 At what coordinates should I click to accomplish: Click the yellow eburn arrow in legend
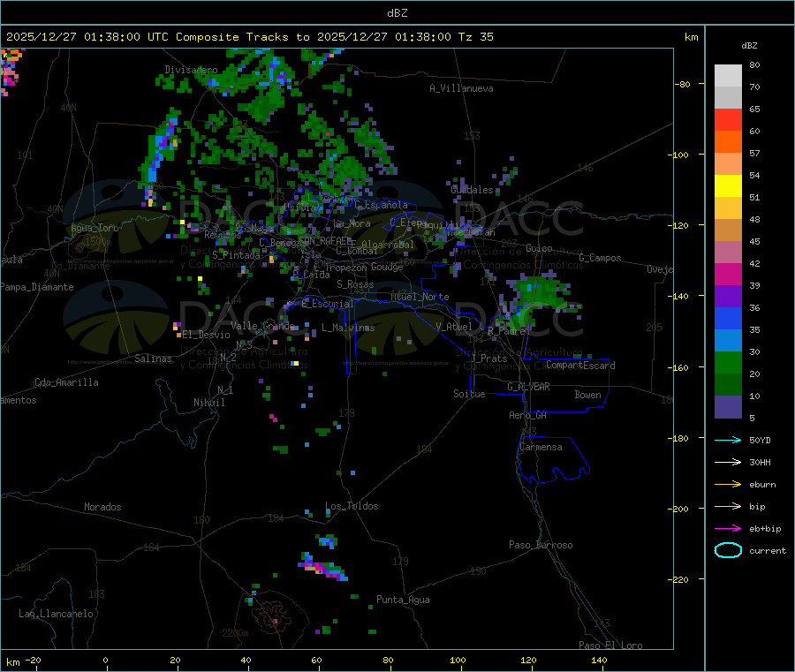tap(728, 485)
